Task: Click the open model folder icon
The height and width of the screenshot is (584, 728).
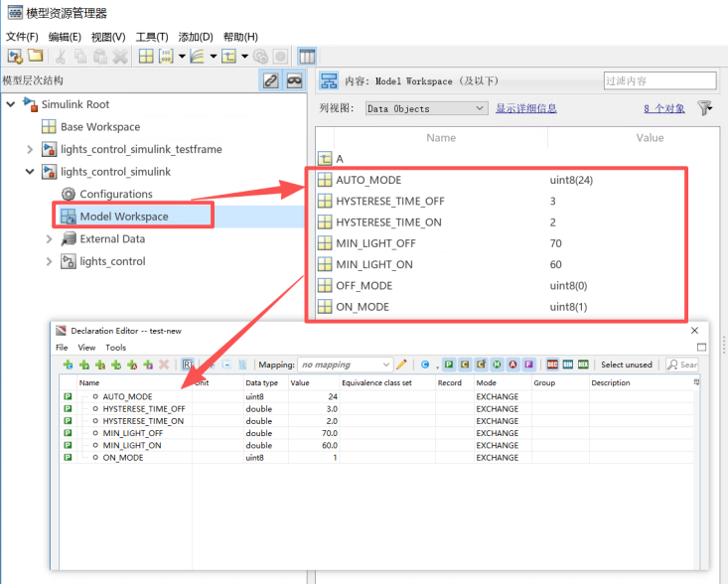Action: (x=35, y=57)
